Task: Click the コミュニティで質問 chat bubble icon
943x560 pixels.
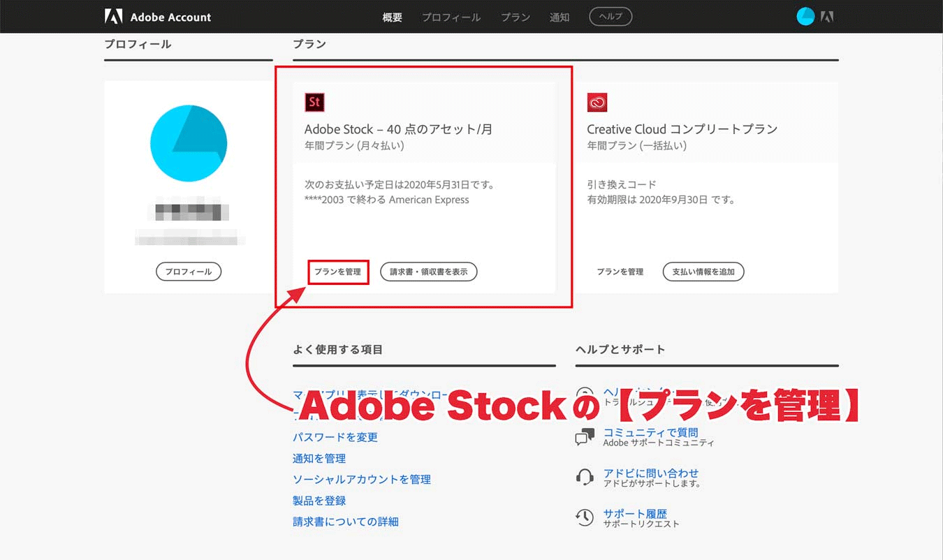Action: [x=585, y=436]
